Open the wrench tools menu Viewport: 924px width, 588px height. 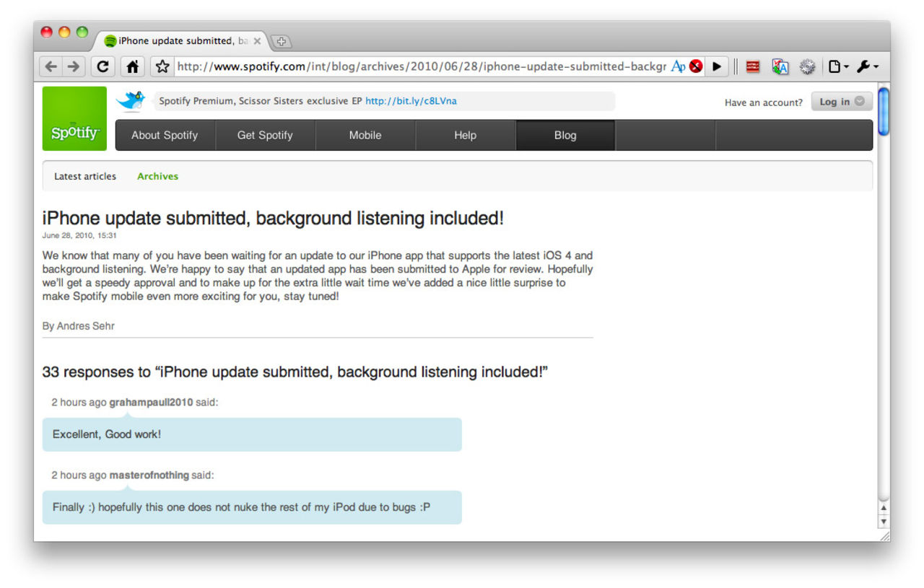click(867, 66)
